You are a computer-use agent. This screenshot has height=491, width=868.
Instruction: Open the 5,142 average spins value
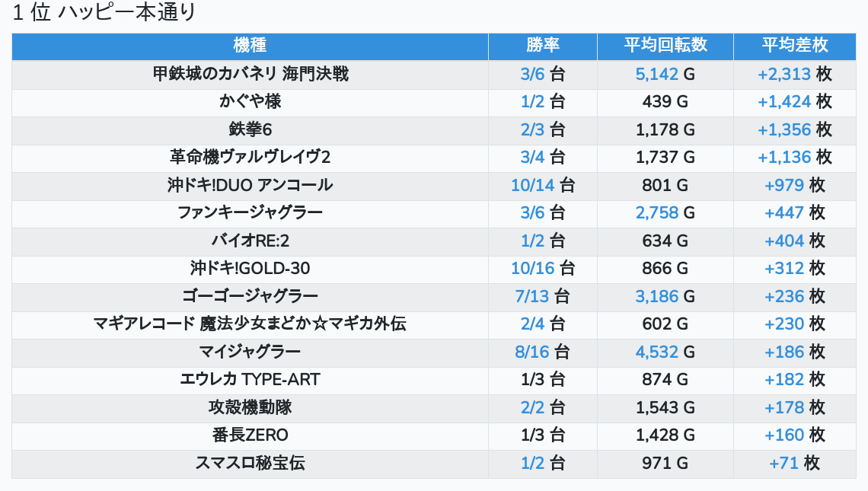click(656, 74)
